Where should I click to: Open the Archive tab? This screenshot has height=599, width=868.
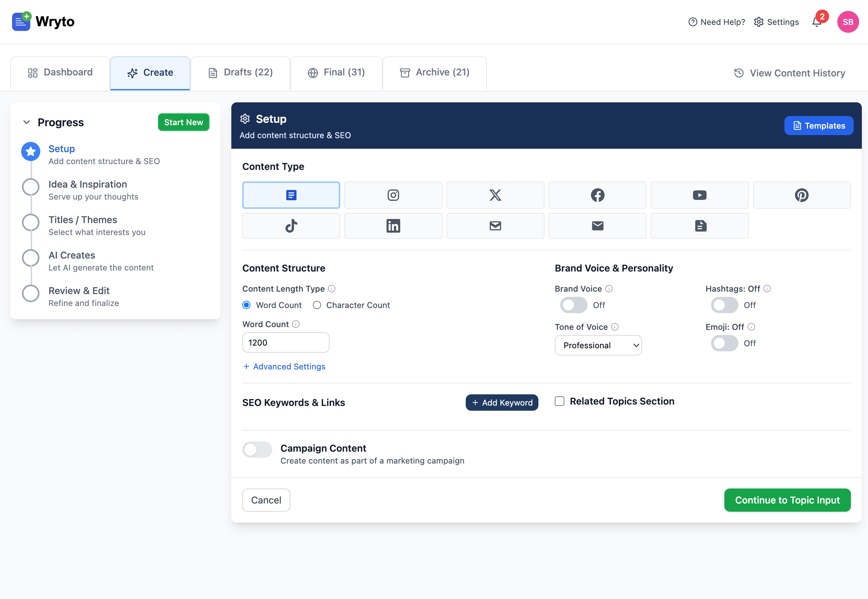434,72
